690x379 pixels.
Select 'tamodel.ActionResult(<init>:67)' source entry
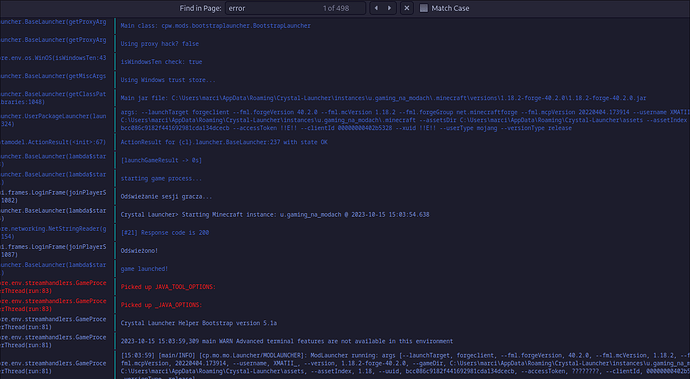pyautogui.click(x=53, y=142)
